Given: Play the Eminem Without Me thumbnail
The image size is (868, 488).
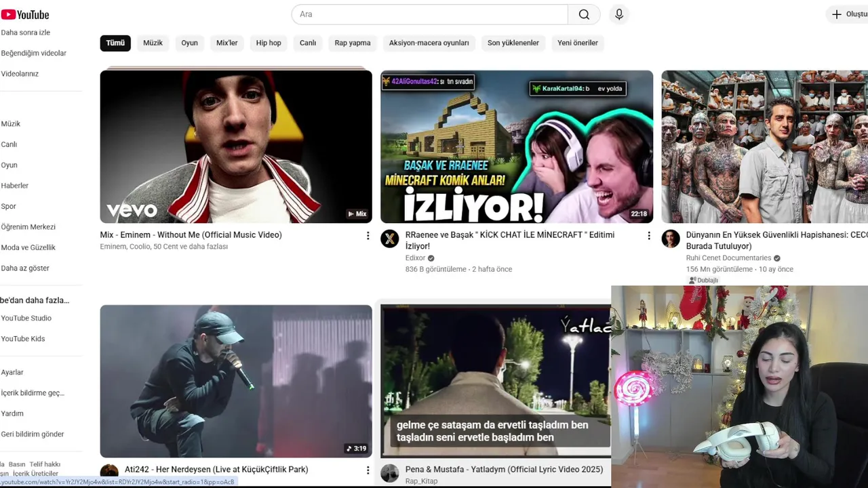Looking at the screenshot, I should (236, 146).
